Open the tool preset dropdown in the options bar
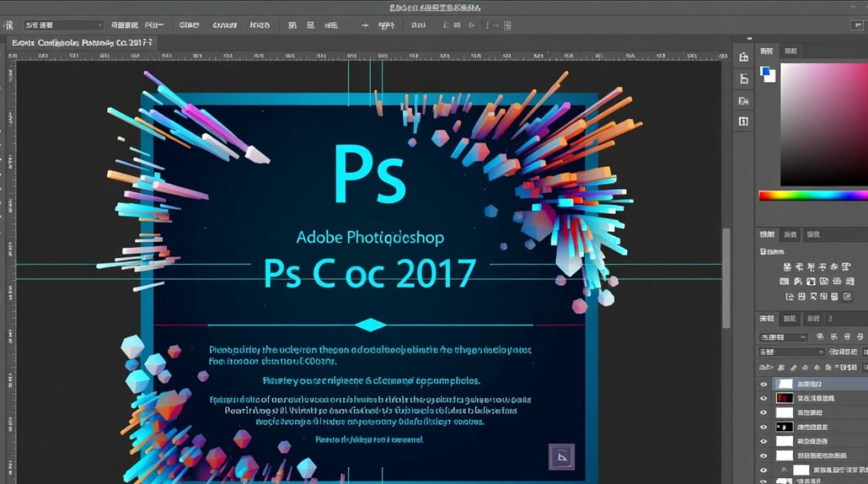868x484 pixels. pyautogui.click(x=61, y=24)
